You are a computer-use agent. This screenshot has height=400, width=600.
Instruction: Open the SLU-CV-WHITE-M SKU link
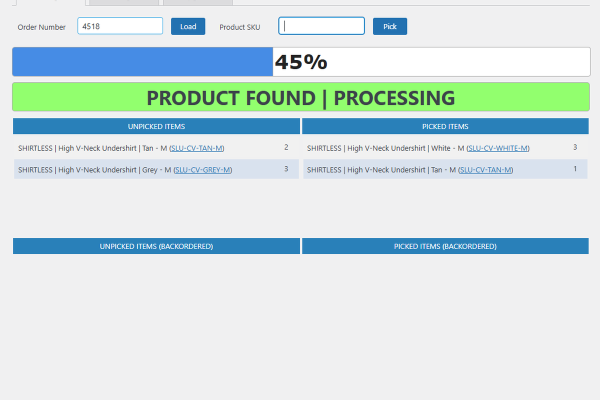coord(498,148)
